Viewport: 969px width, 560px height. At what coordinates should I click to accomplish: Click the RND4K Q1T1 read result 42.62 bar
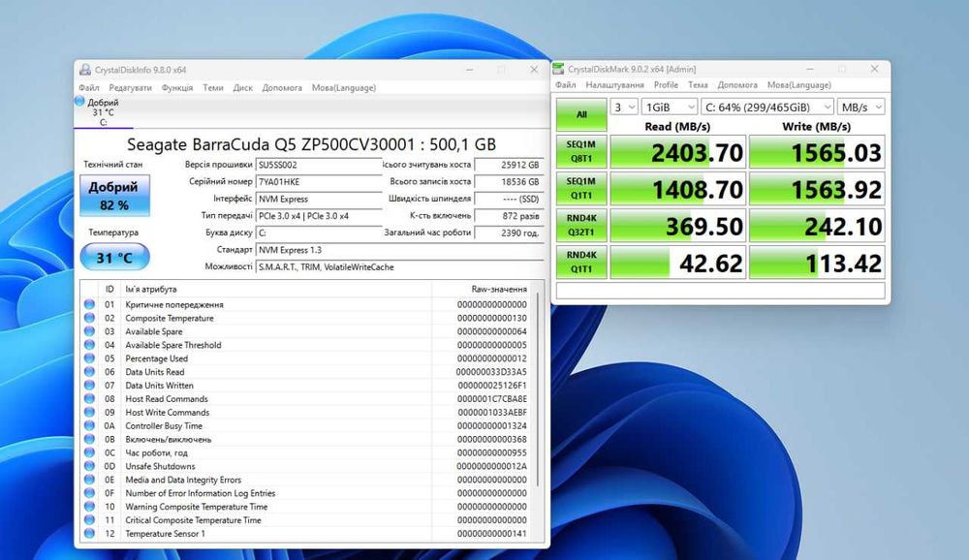coord(678,263)
